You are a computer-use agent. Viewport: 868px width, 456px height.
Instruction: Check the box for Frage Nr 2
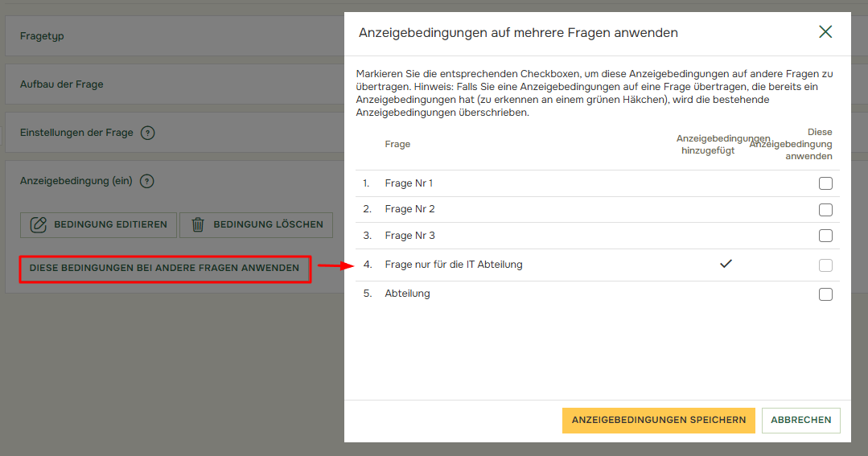point(825,210)
